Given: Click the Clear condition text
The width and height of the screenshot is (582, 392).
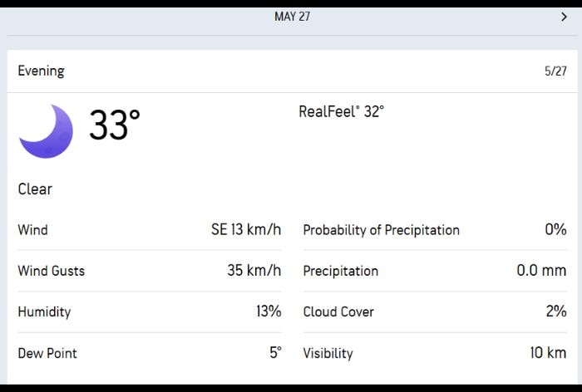Looking at the screenshot, I should point(35,189).
